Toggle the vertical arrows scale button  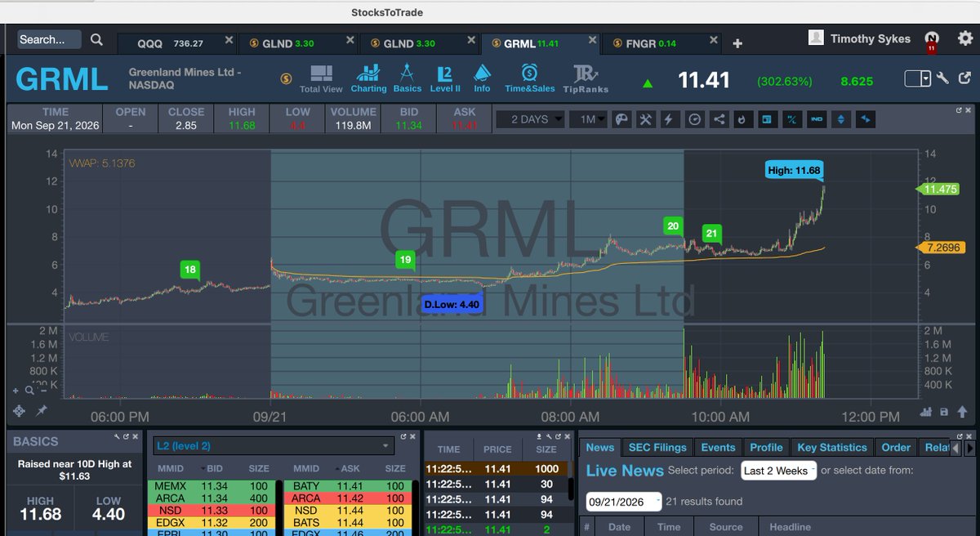tap(841, 119)
